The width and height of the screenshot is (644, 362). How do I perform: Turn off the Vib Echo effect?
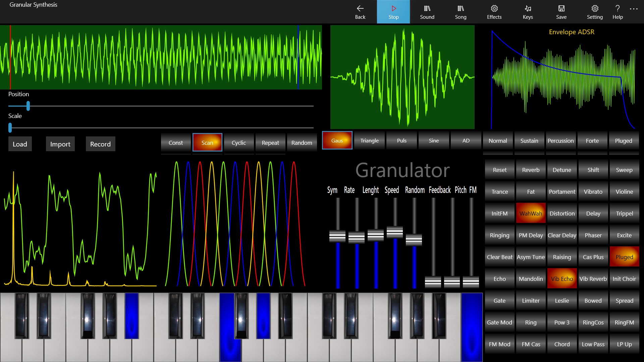tap(562, 279)
